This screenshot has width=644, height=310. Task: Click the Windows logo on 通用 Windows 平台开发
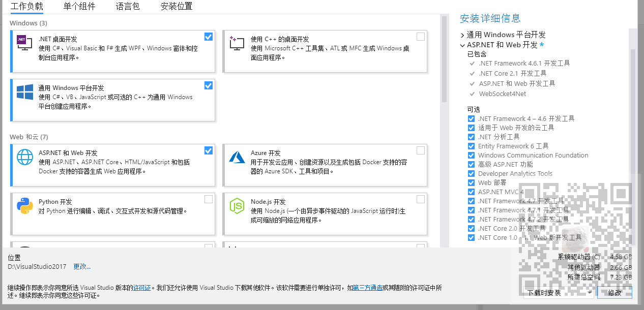click(x=24, y=92)
